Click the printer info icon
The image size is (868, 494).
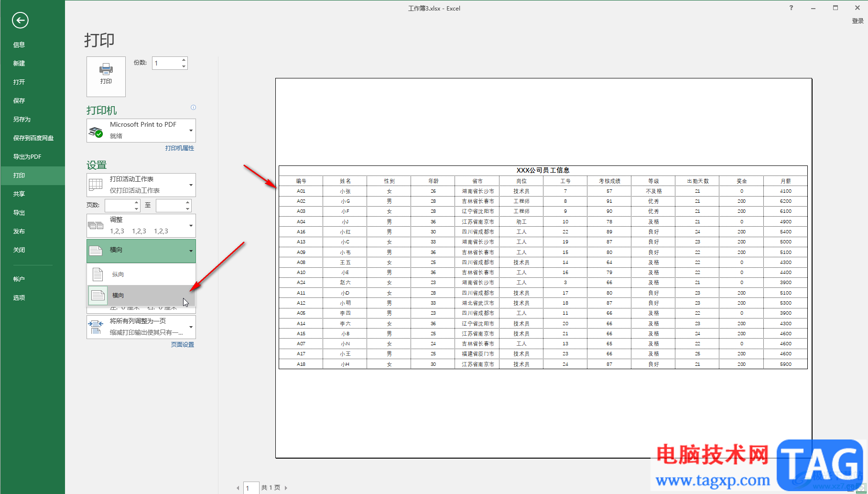click(193, 107)
